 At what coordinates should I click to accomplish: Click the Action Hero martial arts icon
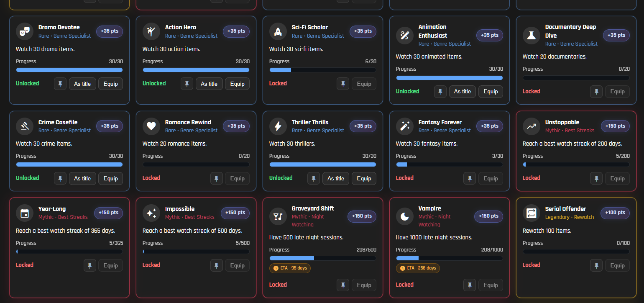[x=151, y=31]
